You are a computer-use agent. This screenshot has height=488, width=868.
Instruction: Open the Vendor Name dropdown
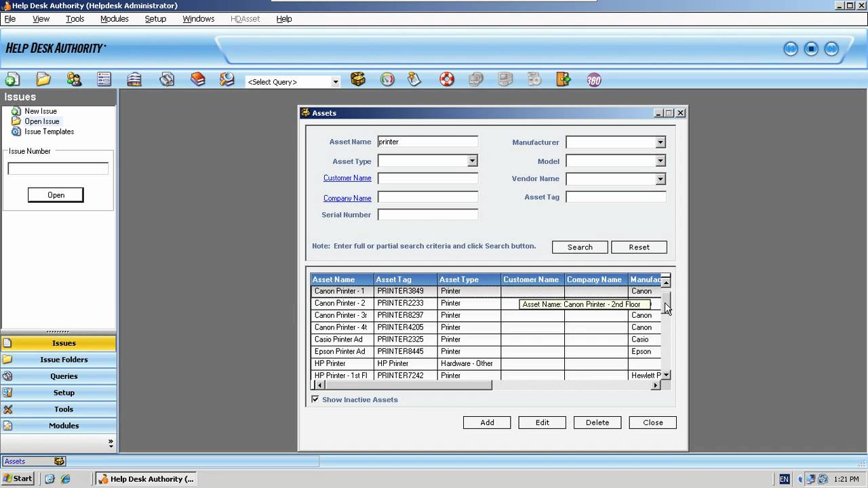tap(660, 179)
